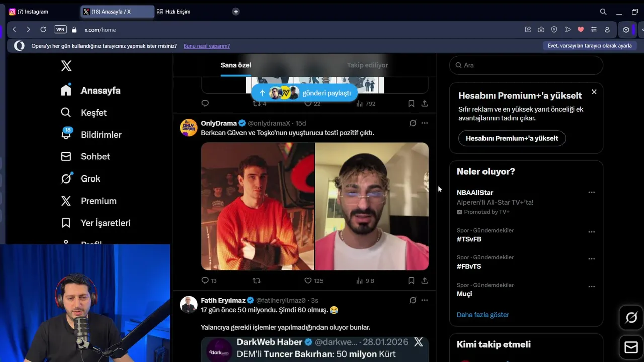Reload the x.com page
644x362 pixels.
click(x=43, y=30)
